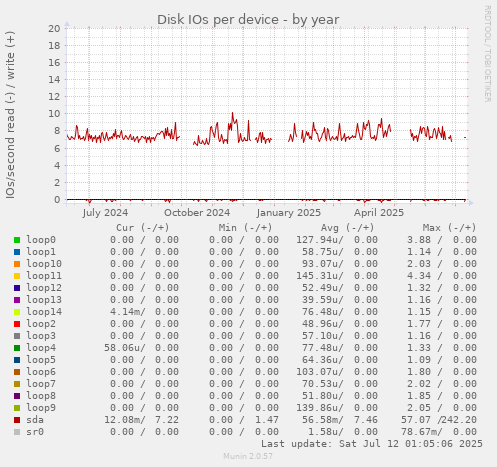
Task: Select the loop0 legend label
Action: click(41, 240)
